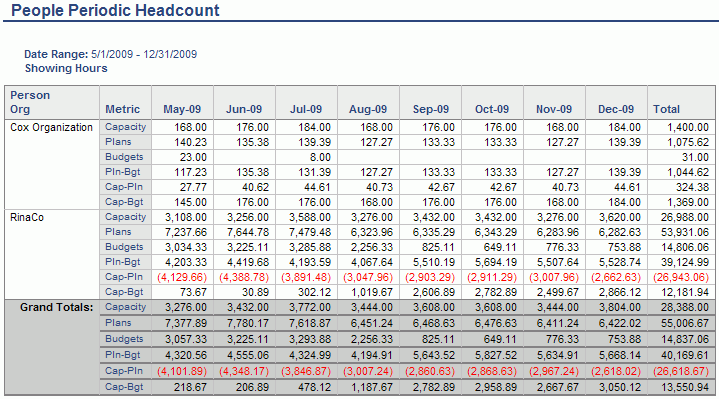The width and height of the screenshot is (719, 399).
Task: Select the Cox Organization row label
Action: (51, 127)
